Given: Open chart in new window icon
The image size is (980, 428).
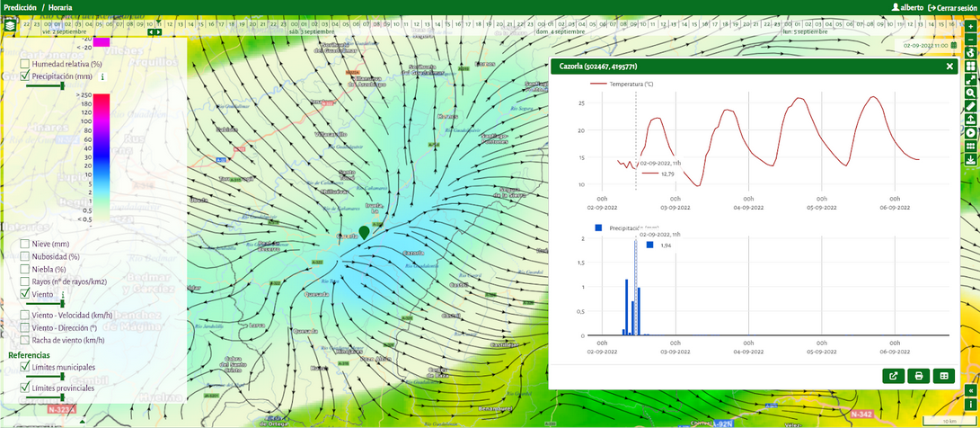Looking at the screenshot, I should (x=894, y=376).
